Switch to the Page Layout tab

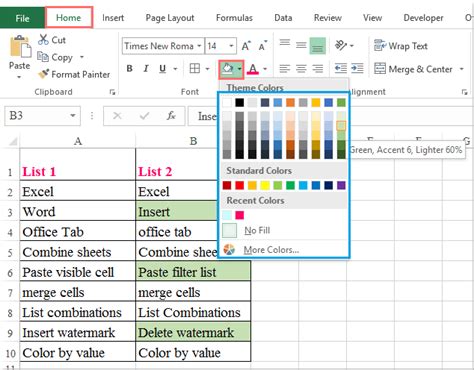pyautogui.click(x=170, y=18)
